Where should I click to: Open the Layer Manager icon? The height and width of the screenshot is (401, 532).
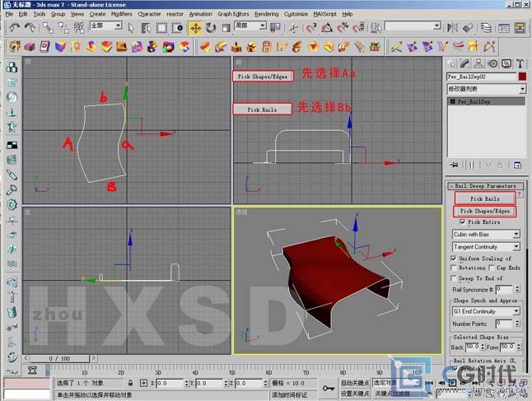486,28
